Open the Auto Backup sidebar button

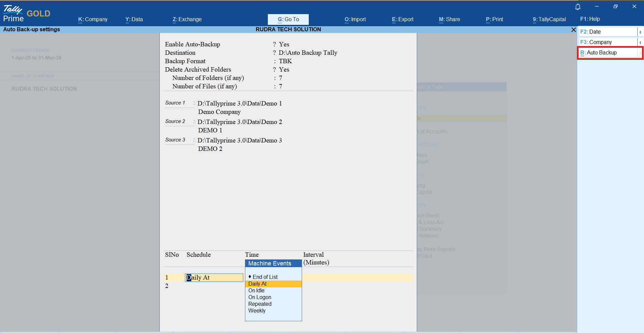(607, 53)
